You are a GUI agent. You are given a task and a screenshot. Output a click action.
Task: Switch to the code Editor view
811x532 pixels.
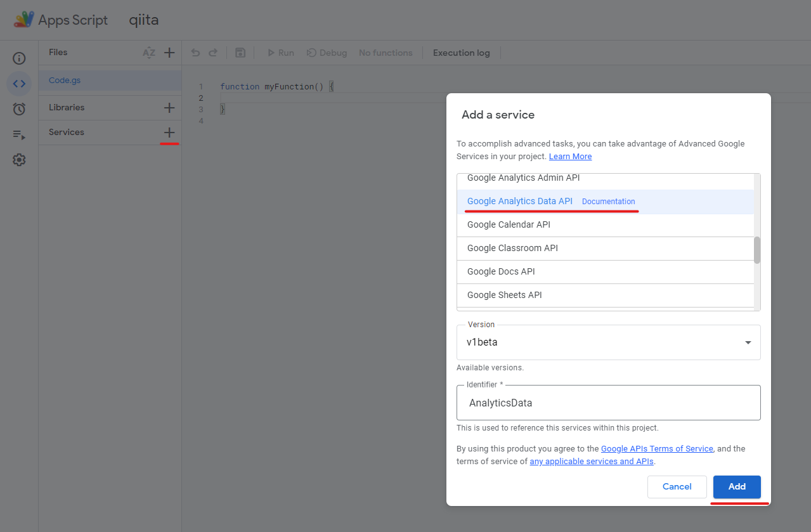pyautogui.click(x=18, y=83)
